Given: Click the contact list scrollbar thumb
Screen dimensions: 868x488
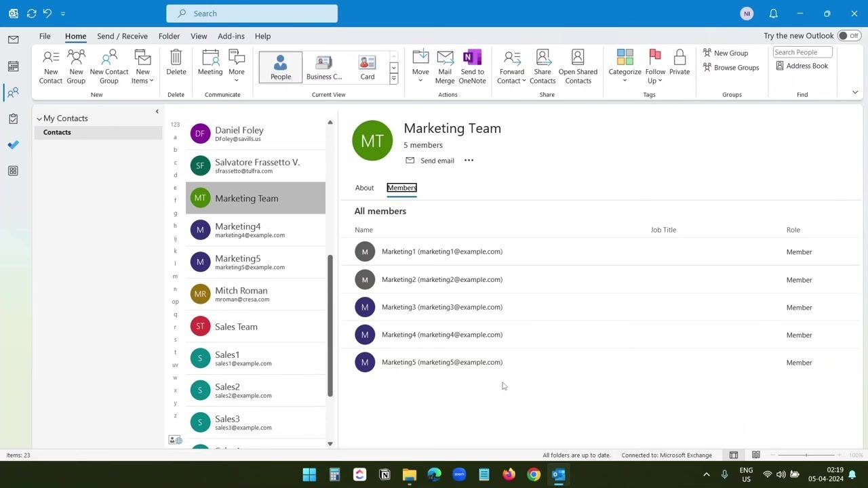Looking at the screenshot, I should point(330,325).
